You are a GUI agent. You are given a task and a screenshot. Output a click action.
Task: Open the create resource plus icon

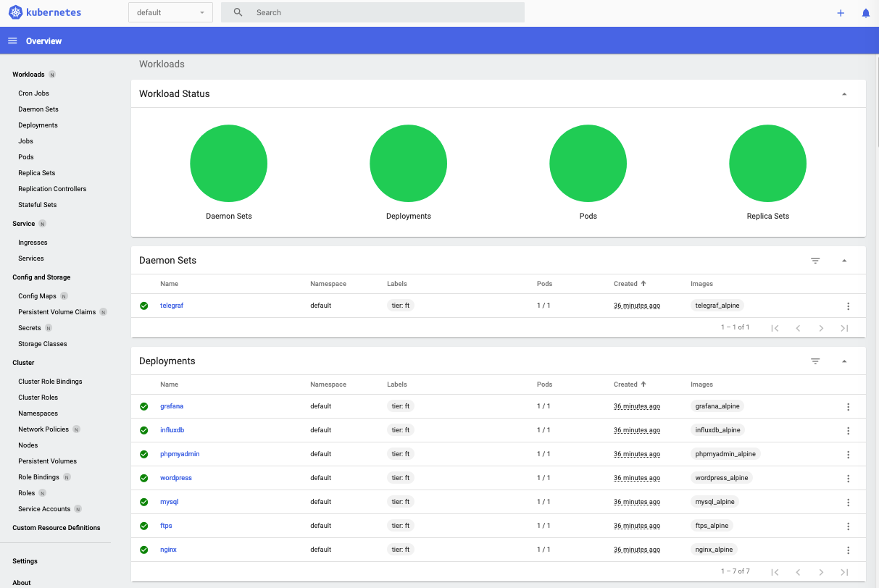(x=840, y=12)
